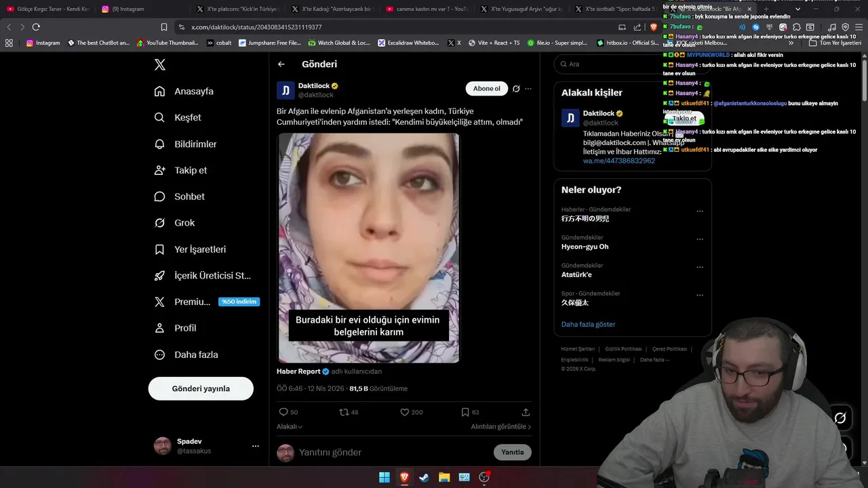This screenshot has width=868, height=488.
Task: Open Bildirimler notifications
Action: [185, 144]
